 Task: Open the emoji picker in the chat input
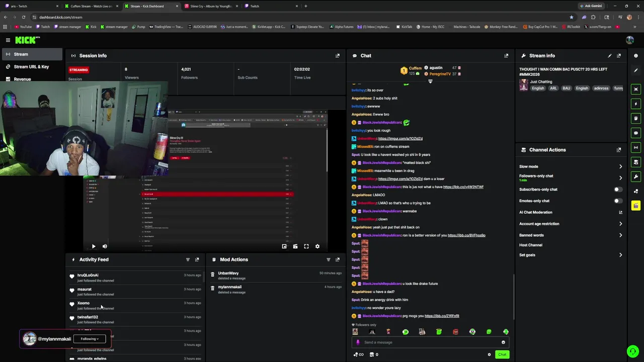(503, 342)
